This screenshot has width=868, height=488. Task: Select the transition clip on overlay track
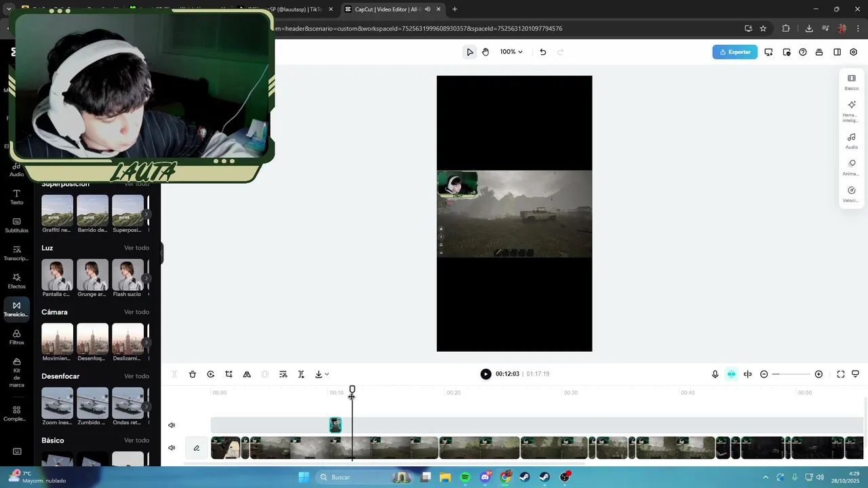pyautogui.click(x=335, y=425)
